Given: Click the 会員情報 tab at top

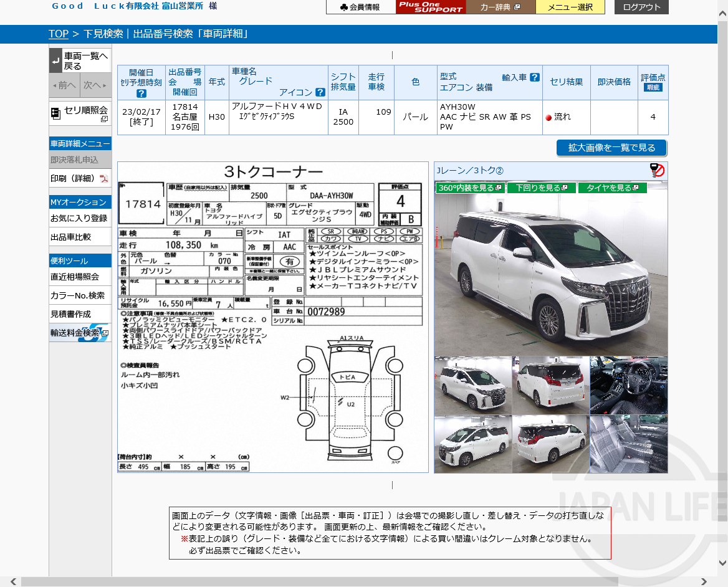Looking at the screenshot, I should [x=360, y=7].
